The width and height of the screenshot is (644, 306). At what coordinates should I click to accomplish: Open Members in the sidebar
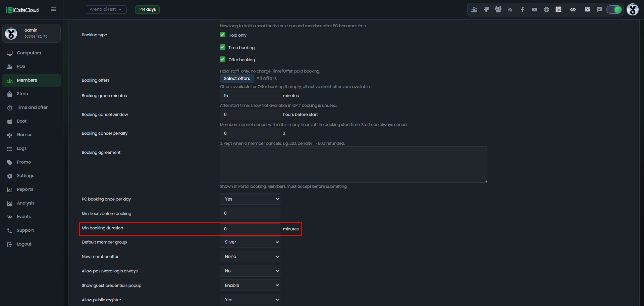click(x=32, y=80)
